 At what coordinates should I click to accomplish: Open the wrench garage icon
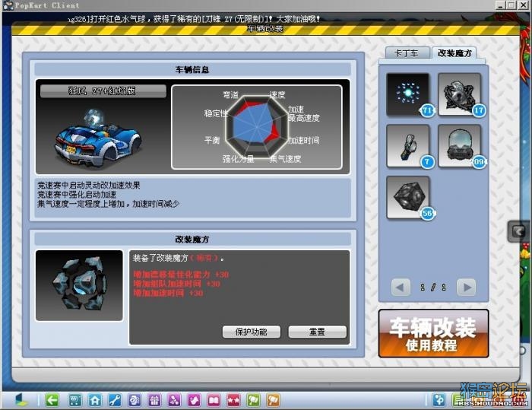(115, 400)
